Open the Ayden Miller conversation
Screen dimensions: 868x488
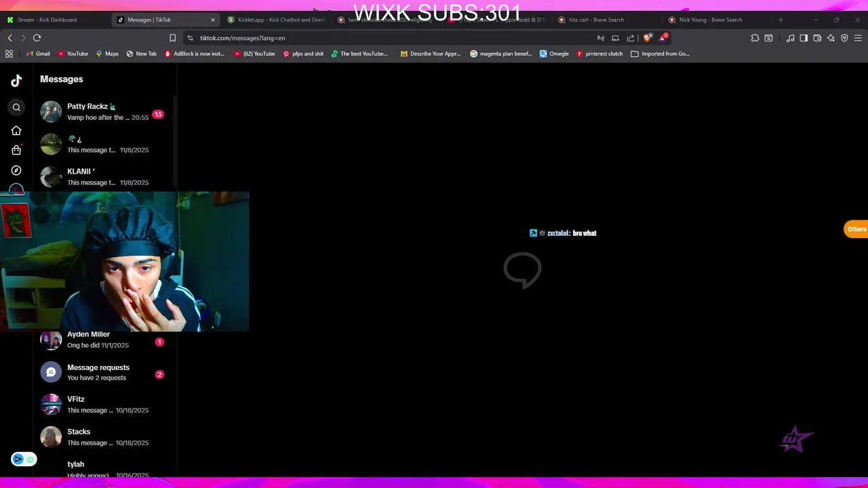coord(103,339)
